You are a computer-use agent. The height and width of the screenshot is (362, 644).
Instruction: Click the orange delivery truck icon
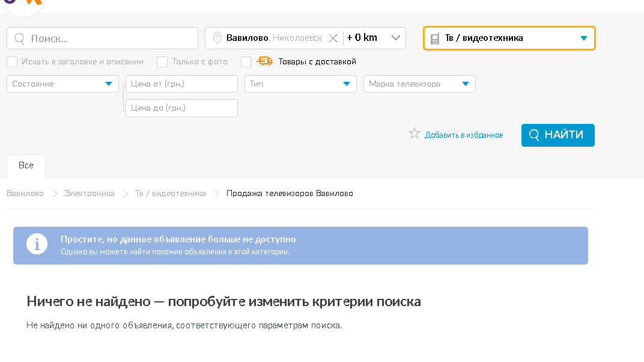[265, 61]
